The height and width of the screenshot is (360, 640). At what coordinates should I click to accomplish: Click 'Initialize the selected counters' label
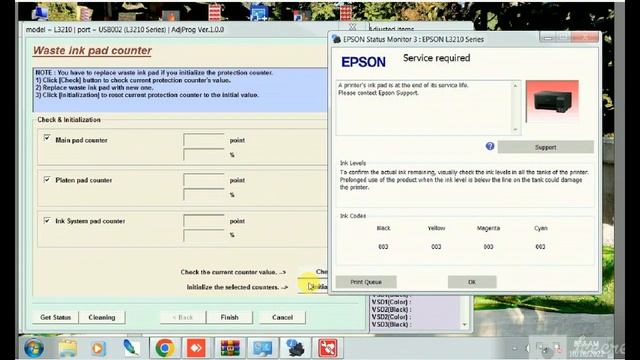click(x=237, y=287)
